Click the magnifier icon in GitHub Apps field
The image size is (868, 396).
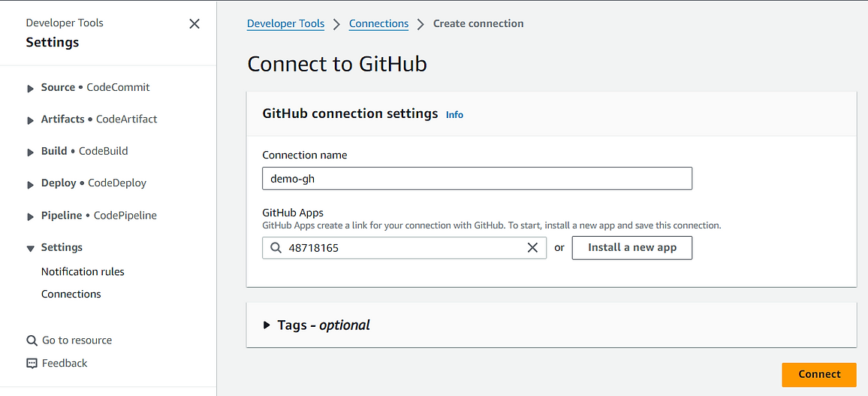tap(276, 248)
